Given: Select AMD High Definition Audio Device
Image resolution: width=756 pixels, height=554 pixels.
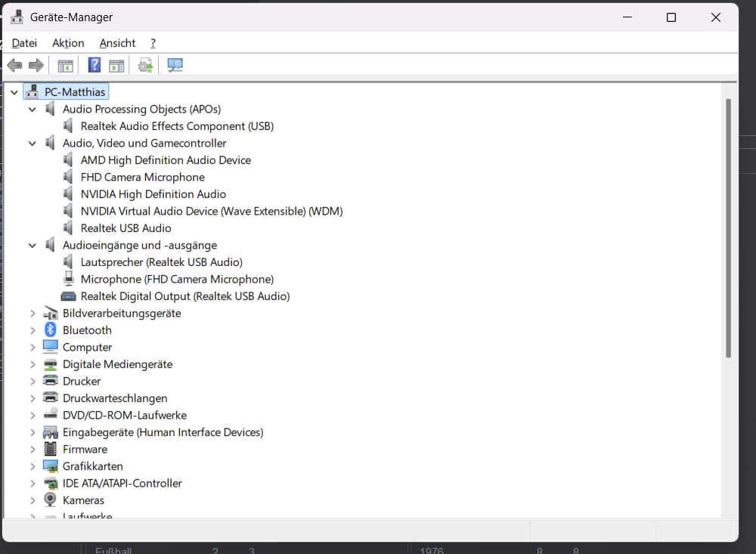Looking at the screenshot, I should click(166, 160).
